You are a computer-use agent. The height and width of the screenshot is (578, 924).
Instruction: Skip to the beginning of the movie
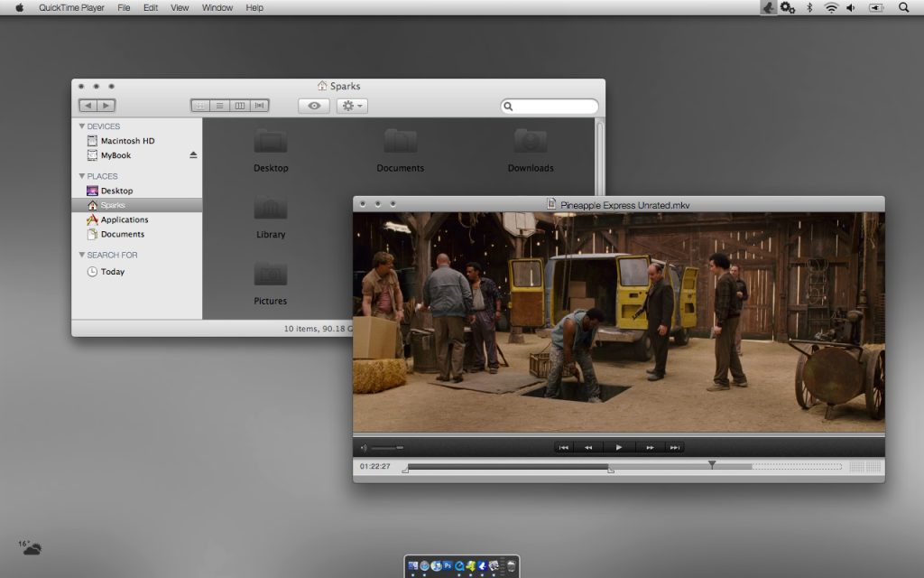pyautogui.click(x=563, y=447)
